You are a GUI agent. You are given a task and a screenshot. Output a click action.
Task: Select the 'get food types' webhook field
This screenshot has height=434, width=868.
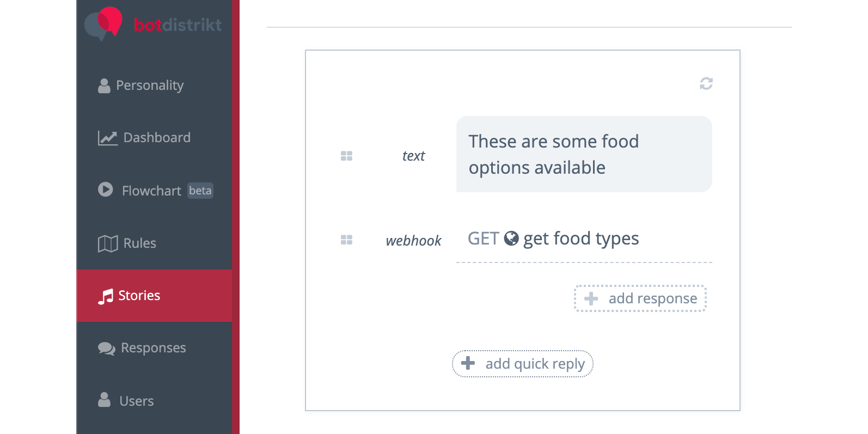pyautogui.click(x=581, y=239)
